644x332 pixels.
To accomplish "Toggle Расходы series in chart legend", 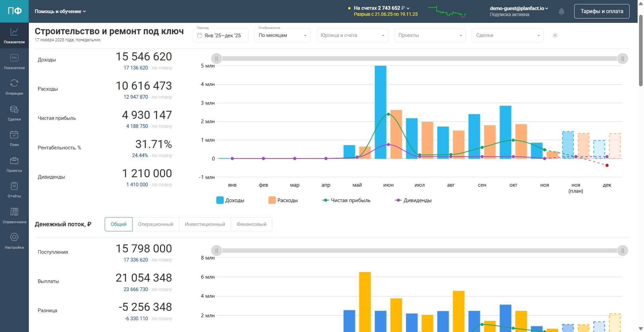I will click(x=283, y=200).
